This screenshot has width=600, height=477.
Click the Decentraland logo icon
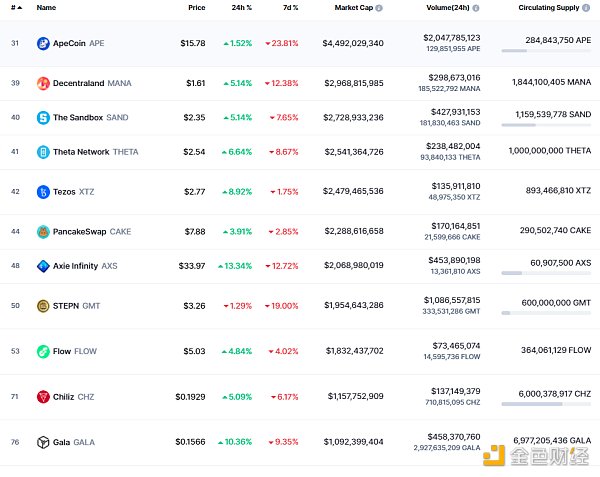(x=43, y=83)
